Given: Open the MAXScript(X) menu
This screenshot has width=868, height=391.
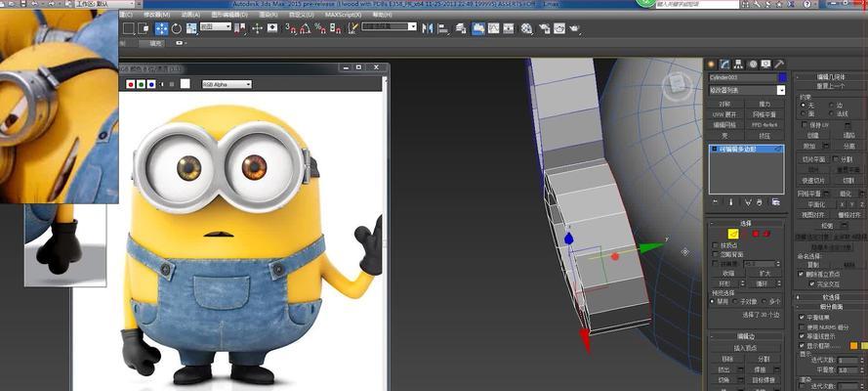Looking at the screenshot, I should coord(344,15).
